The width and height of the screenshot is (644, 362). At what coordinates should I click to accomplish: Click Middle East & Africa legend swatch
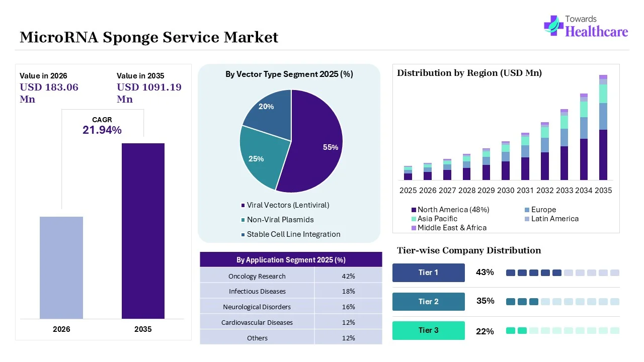pos(414,228)
